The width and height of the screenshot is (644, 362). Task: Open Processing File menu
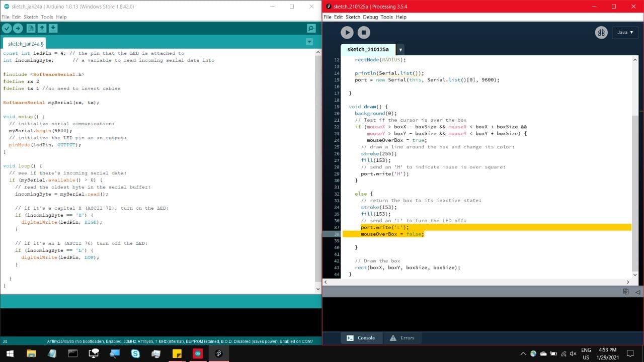[328, 17]
